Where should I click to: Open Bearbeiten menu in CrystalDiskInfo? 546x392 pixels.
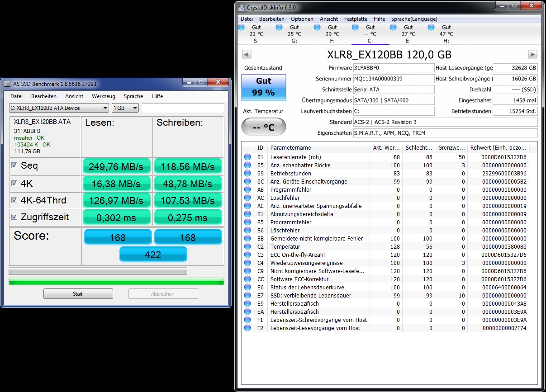coord(271,19)
